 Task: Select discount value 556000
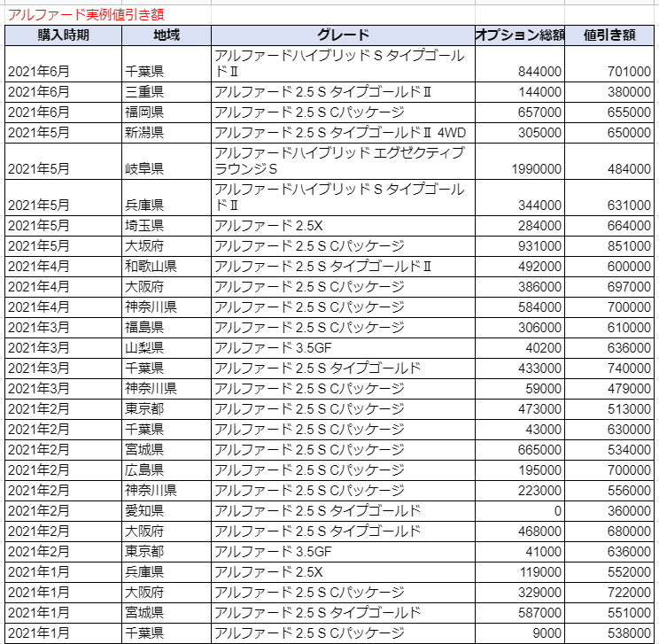point(609,491)
